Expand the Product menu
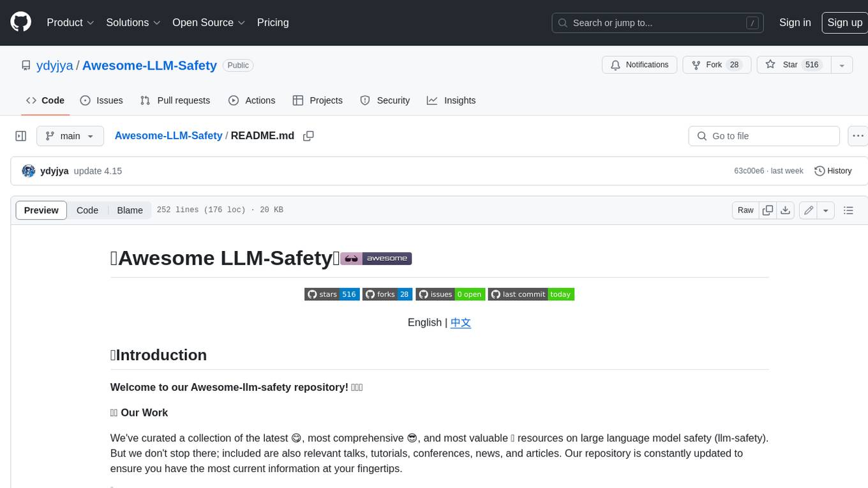The image size is (868, 488). pos(70,22)
